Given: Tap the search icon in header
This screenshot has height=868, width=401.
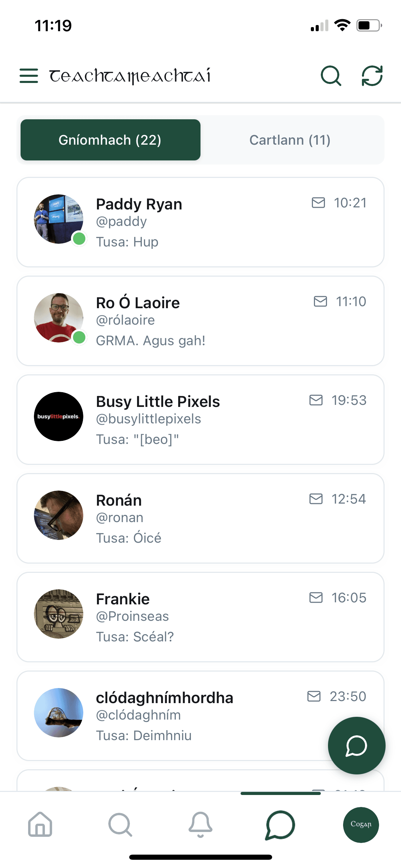Looking at the screenshot, I should (331, 75).
